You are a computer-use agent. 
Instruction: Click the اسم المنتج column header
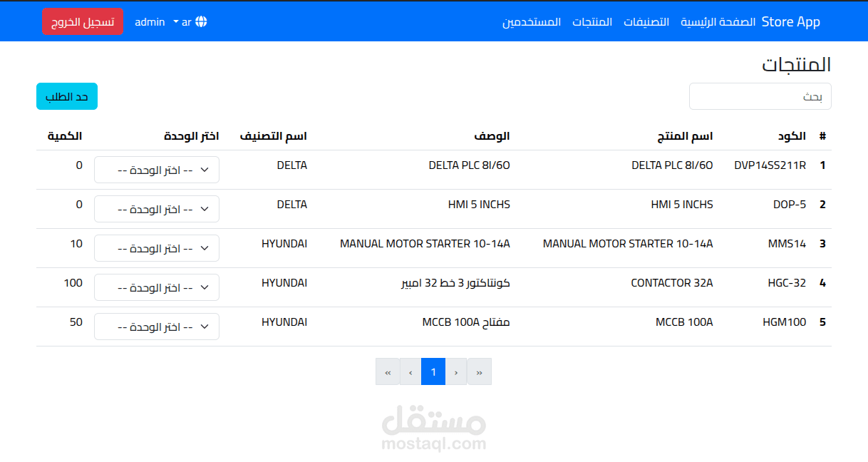click(x=685, y=135)
